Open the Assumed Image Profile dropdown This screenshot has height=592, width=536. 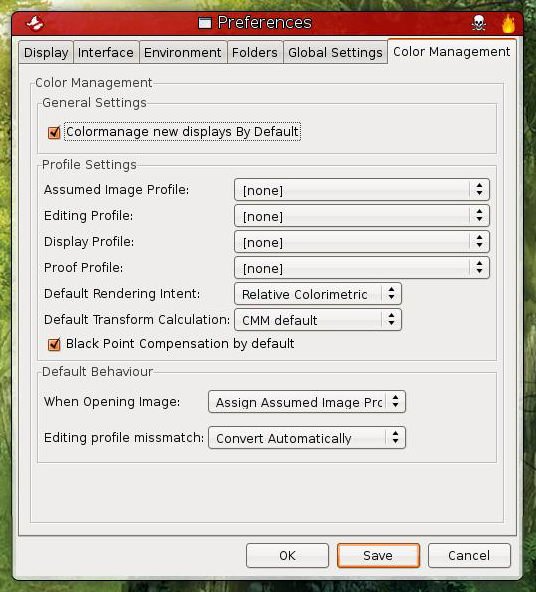(362, 190)
